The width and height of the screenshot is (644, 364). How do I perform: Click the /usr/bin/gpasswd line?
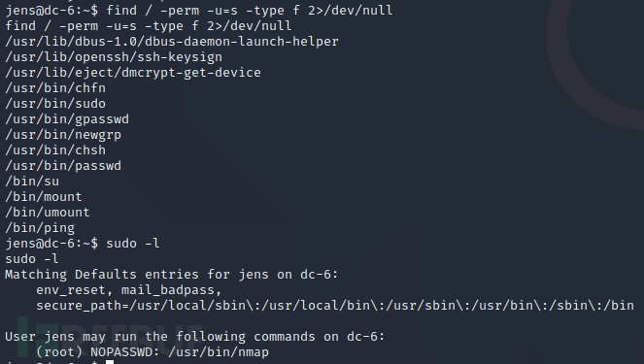click(67, 119)
